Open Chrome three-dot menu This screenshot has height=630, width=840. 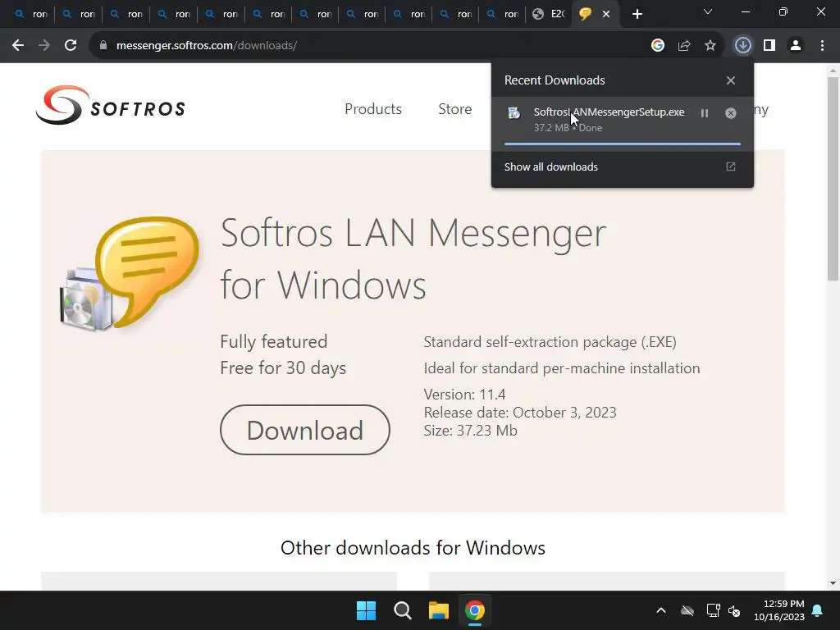click(x=822, y=46)
